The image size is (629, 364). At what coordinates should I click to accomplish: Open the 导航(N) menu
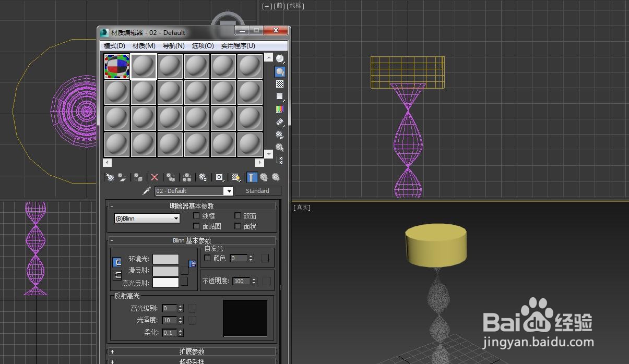click(174, 45)
